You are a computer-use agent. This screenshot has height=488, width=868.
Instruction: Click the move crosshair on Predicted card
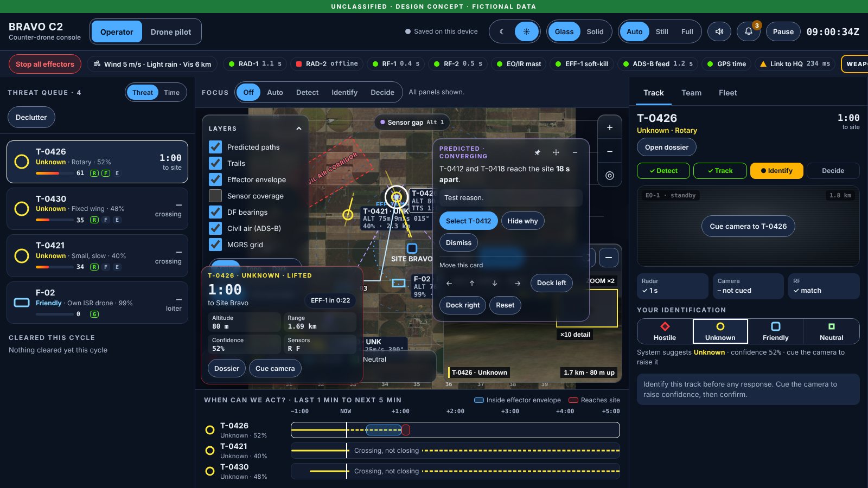click(556, 152)
